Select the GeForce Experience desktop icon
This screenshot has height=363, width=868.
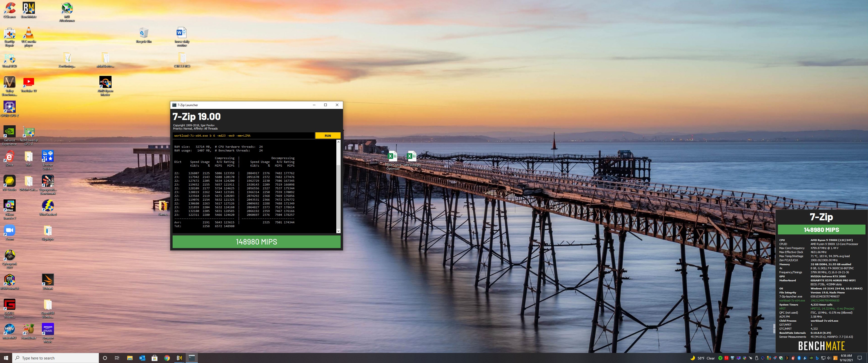(9, 135)
